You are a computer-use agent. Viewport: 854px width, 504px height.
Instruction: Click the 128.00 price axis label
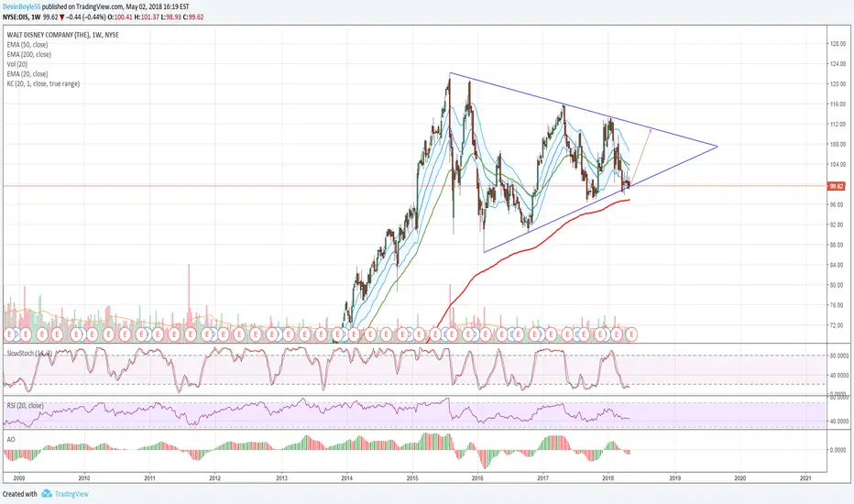[x=838, y=44]
